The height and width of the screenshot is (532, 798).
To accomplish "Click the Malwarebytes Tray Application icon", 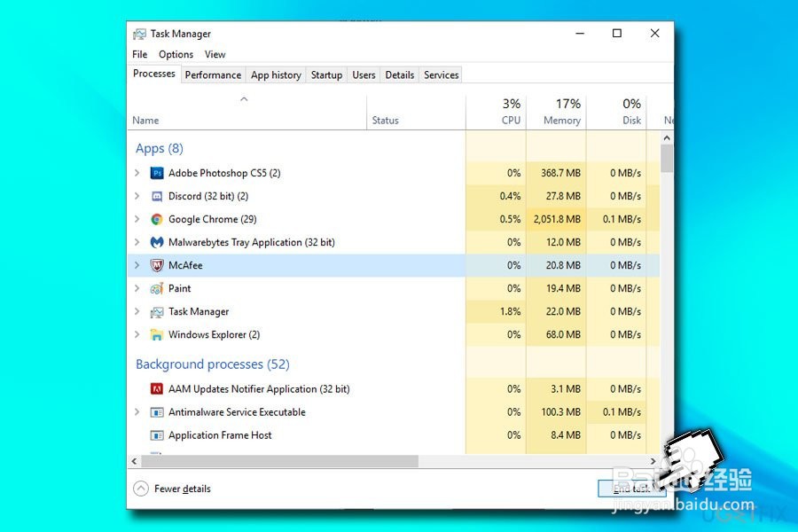I will [157, 242].
